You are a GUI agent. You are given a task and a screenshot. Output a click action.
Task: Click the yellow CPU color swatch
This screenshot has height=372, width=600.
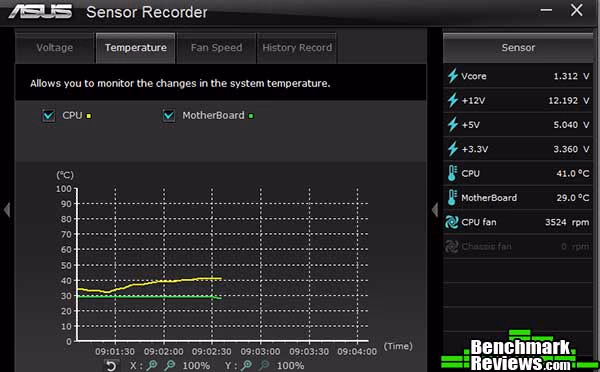click(89, 116)
